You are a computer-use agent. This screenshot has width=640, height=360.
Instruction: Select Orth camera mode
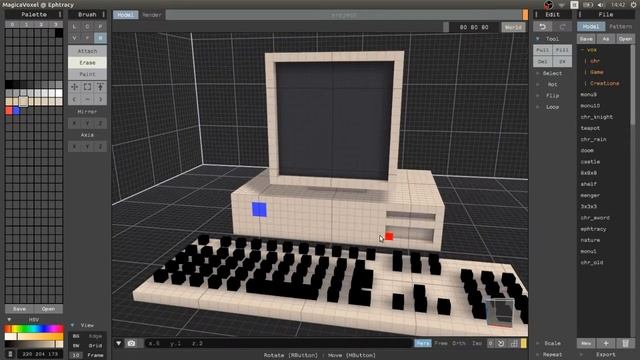click(x=459, y=343)
